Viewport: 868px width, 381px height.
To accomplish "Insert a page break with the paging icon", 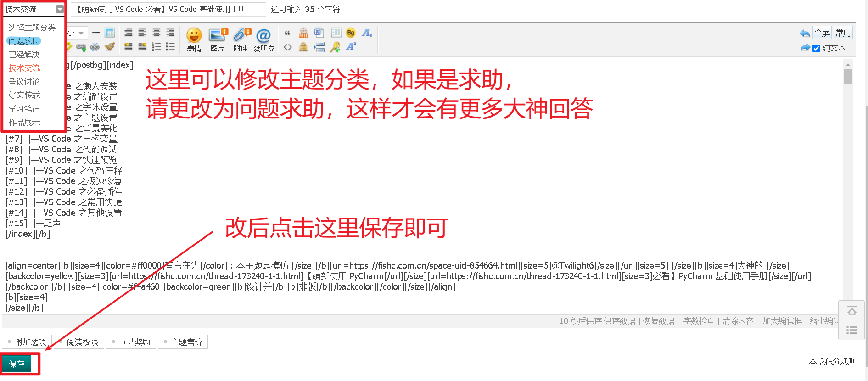I will click(x=319, y=47).
